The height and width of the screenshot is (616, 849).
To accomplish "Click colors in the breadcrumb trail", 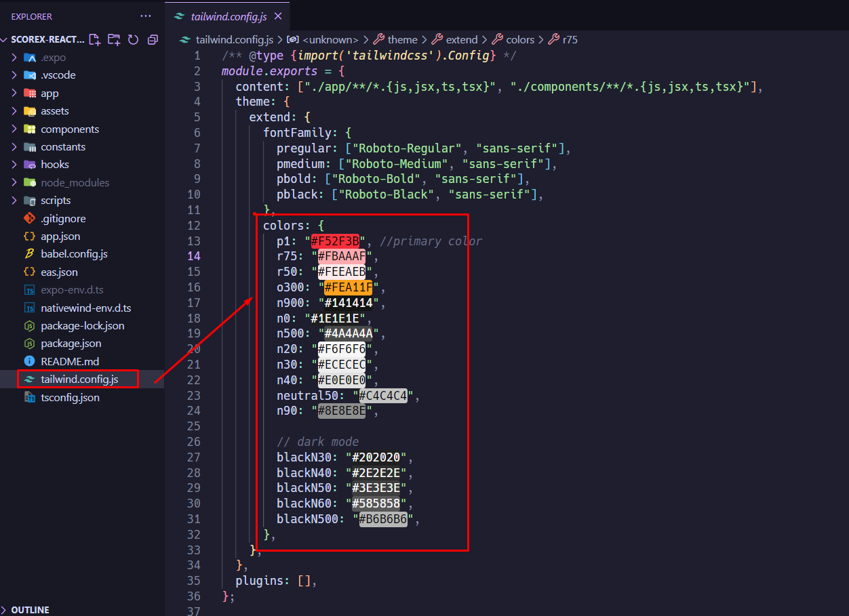I will tap(519, 39).
